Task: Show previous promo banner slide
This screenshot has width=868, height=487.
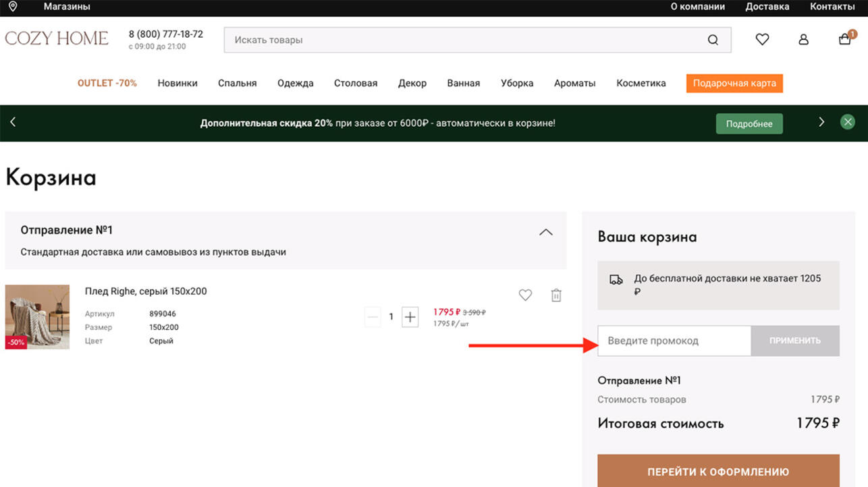Action: point(13,122)
